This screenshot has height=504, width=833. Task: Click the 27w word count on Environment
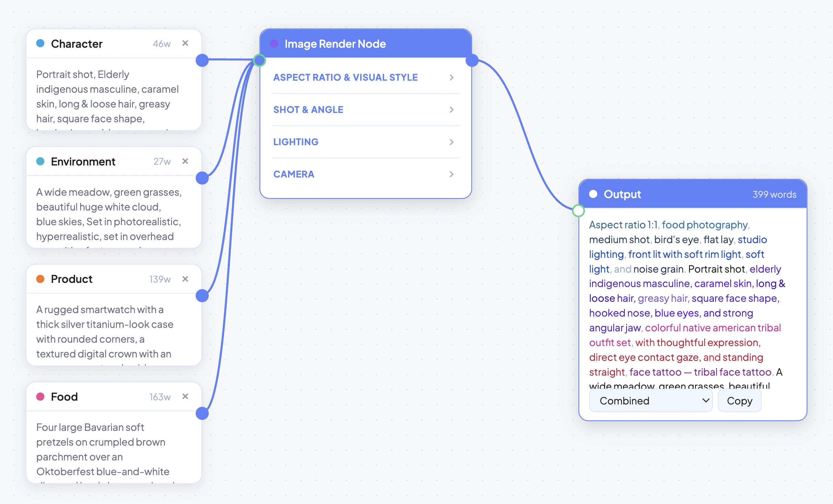[x=162, y=161]
